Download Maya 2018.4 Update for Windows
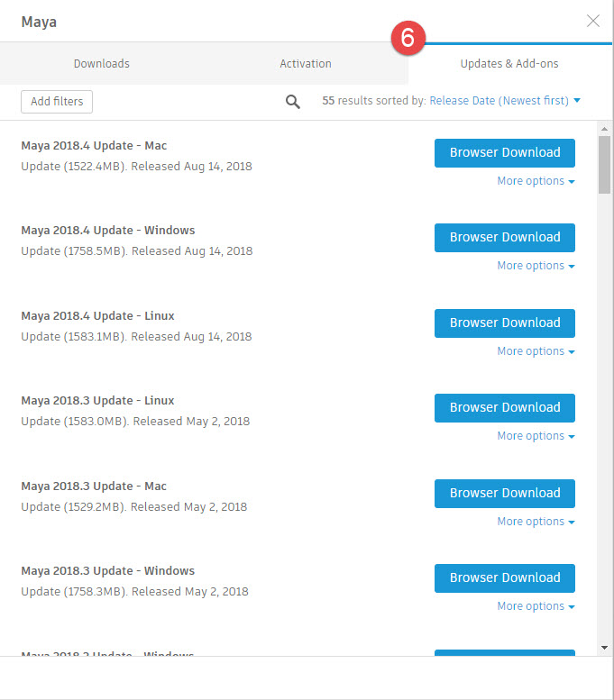This screenshot has width=614, height=700. (505, 238)
